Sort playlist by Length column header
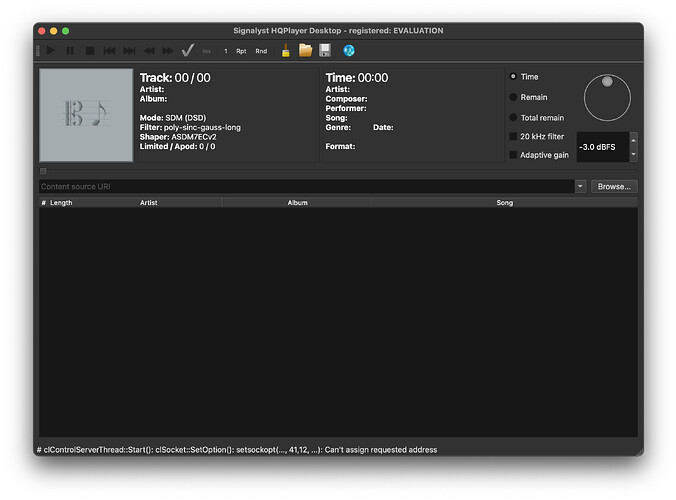The width and height of the screenshot is (676, 500). pos(61,203)
